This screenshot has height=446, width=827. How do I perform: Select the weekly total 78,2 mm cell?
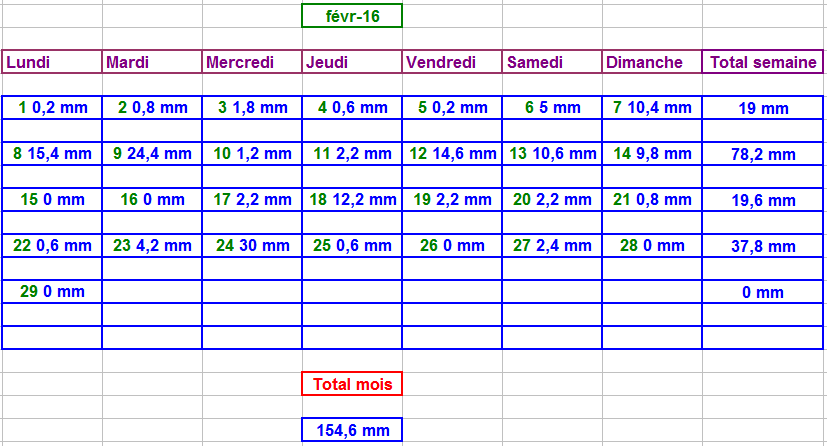(x=764, y=154)
